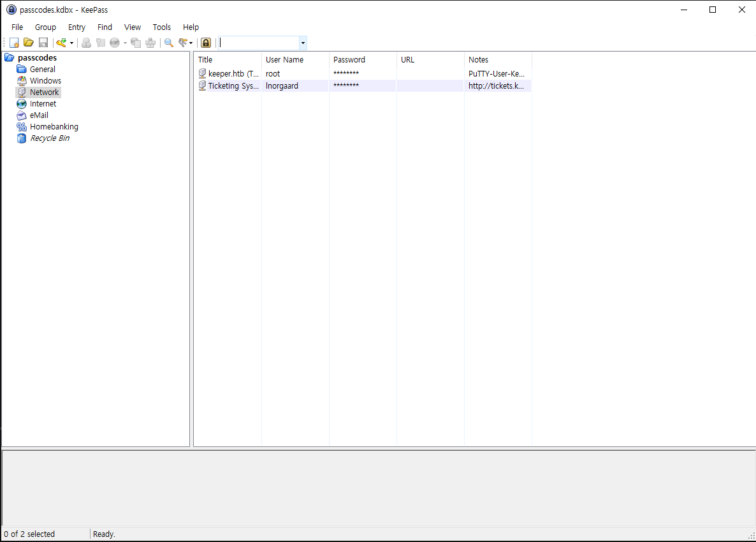Open the Open URL dropdown arrow
This screenshot has height=542, width=756.
(x=125, y=43)
